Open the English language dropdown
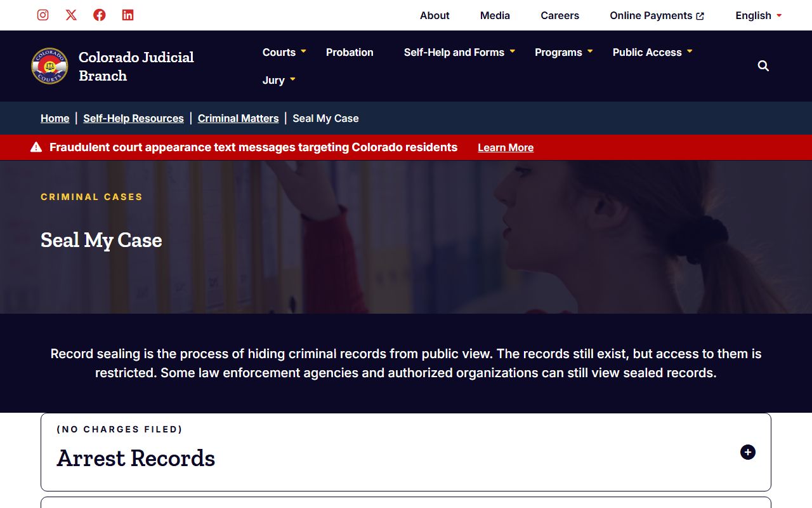The height and width of the screenshot is (508, 812). (759, 15)
